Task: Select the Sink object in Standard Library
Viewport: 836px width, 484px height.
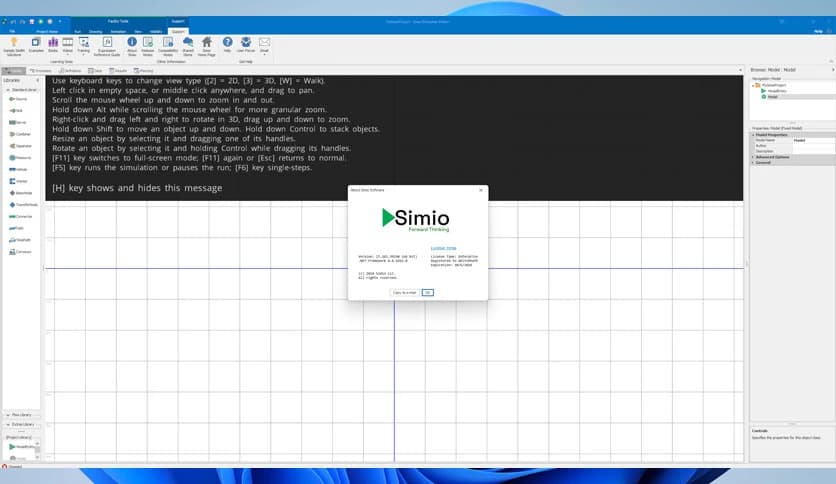Action: 17,111
